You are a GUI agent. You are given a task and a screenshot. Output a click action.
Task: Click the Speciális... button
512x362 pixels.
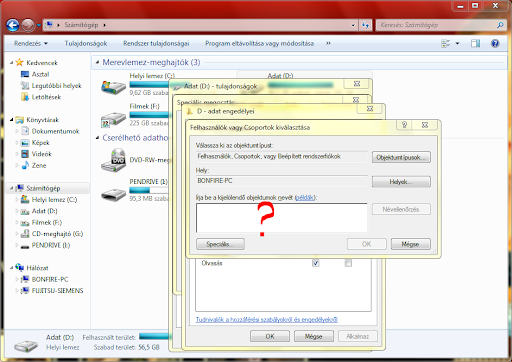220,244
